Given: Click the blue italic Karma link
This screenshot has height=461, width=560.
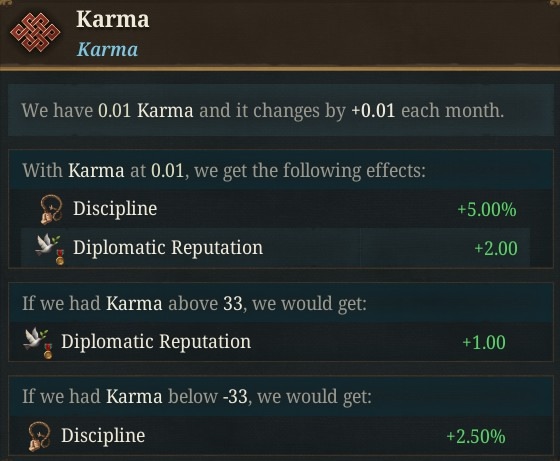Looking at the screenshot, I should [108, 49].
